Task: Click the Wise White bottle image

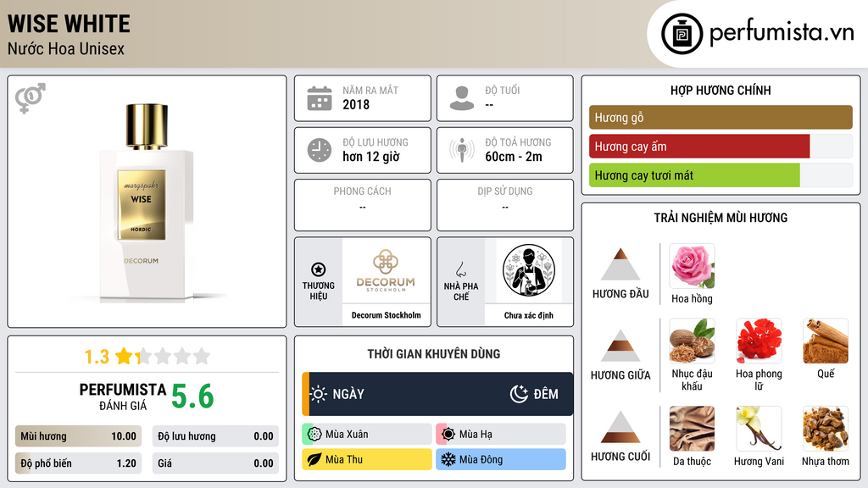Action: point(147,202)
